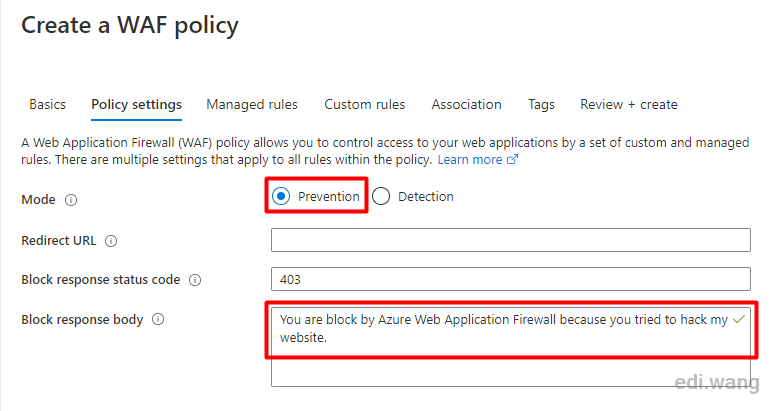Screen dimensions: 778x411
Task: Click the Detection label text
Action: point(426,197)
